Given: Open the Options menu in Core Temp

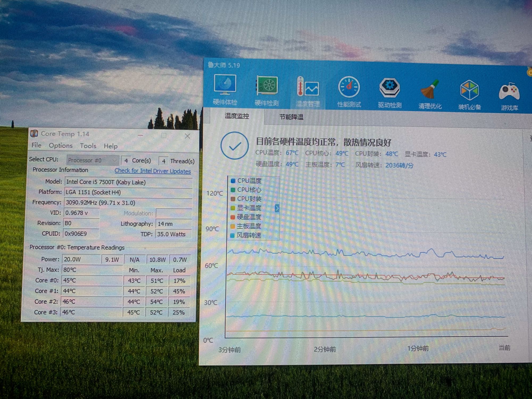Looking at the screenshot, I should pyautogui.click(x=61, y=146).
